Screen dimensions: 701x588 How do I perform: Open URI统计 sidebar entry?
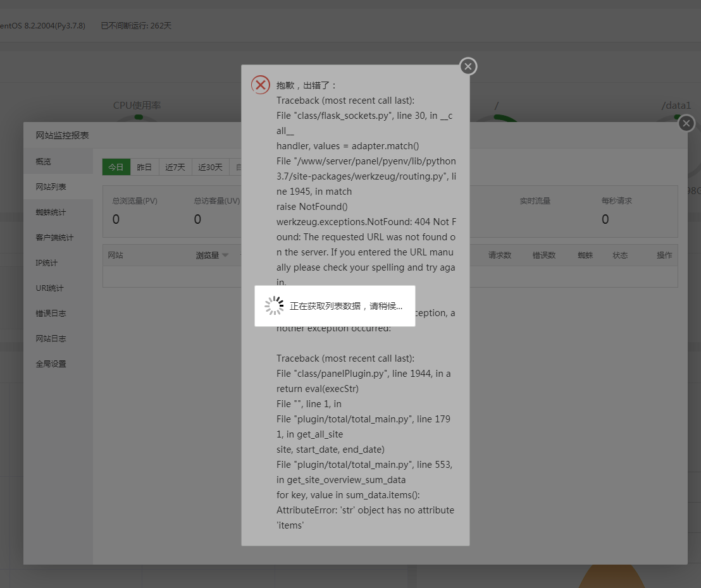click(58, 288)
